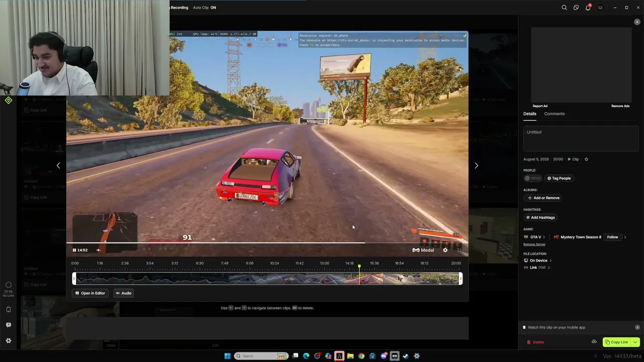Open the Settings gear in the taskbar
Image resolution: width=644 pixels, height=362 pixels.
(417, 356)
